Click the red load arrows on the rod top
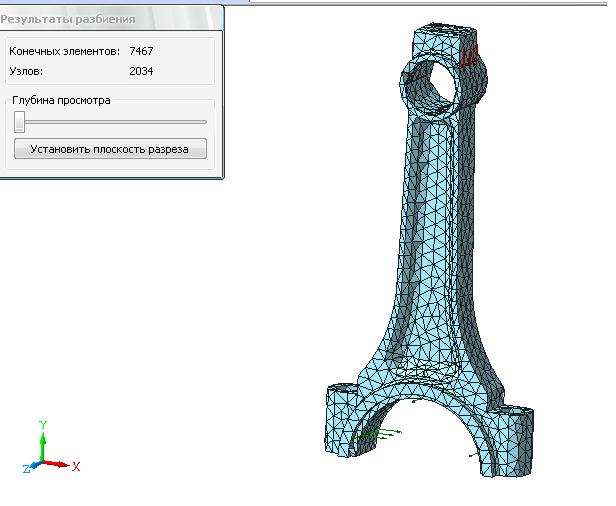 tap(470, 55)
